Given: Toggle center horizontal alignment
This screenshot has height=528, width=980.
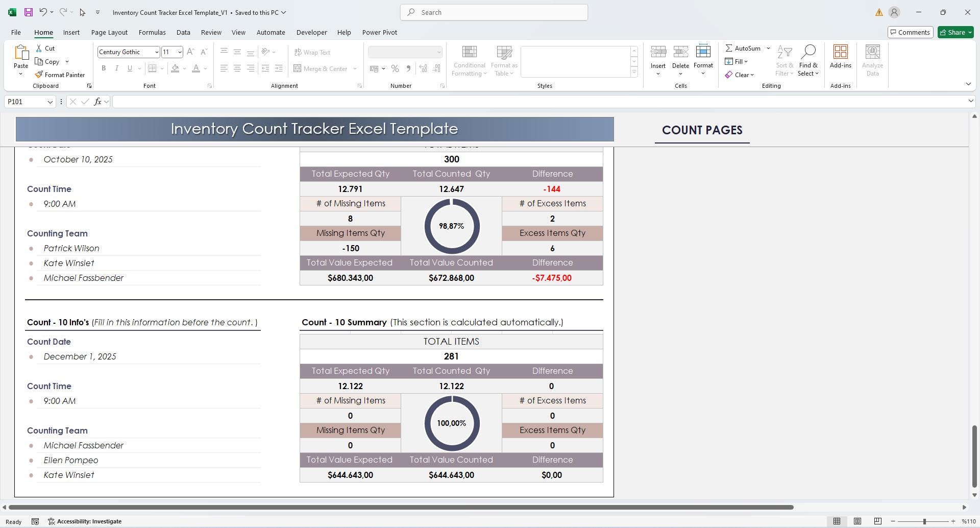Looking at the screenshot, I should [237, 68].
